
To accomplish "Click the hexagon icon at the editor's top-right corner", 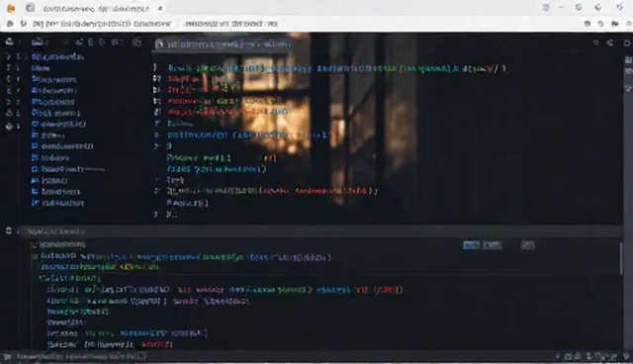I will click(x=627, y=43).
